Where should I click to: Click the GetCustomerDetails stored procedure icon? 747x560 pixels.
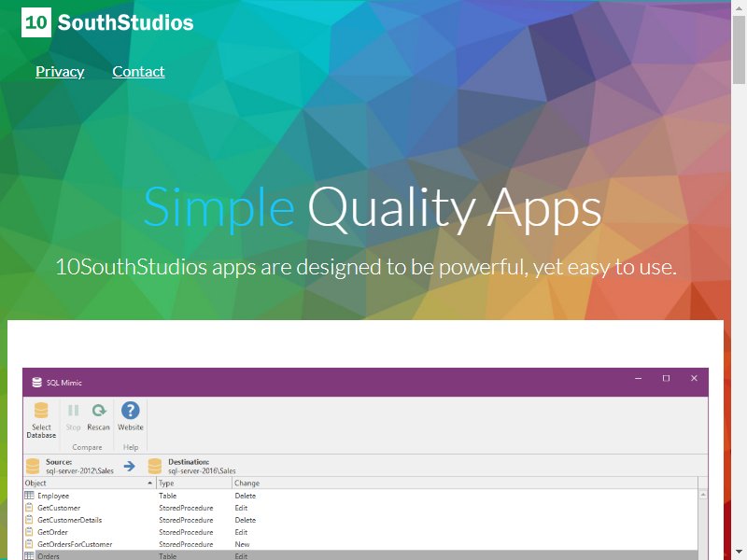pos(30,520)
